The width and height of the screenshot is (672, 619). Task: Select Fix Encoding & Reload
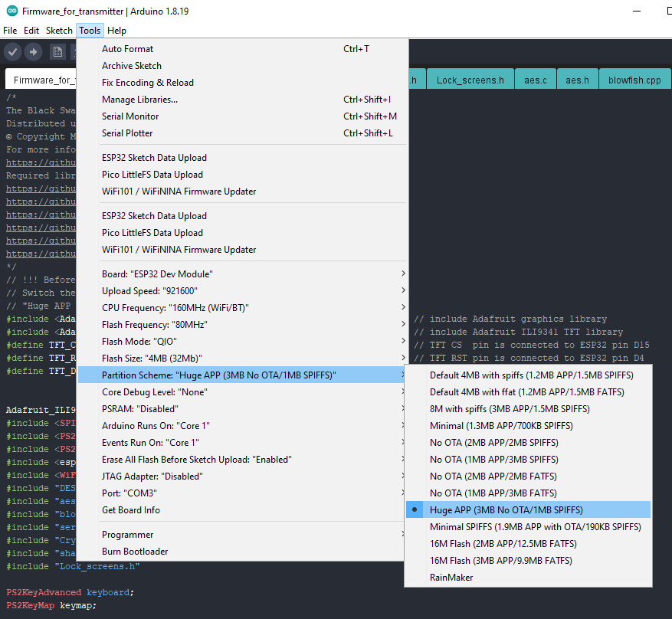pyautogui.click(x=242, y=83)
